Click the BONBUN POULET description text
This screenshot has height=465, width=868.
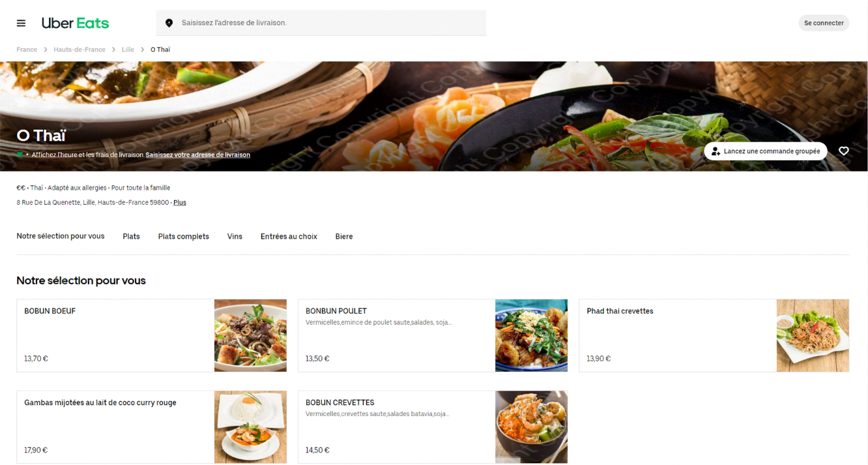(x=379, y=323)
